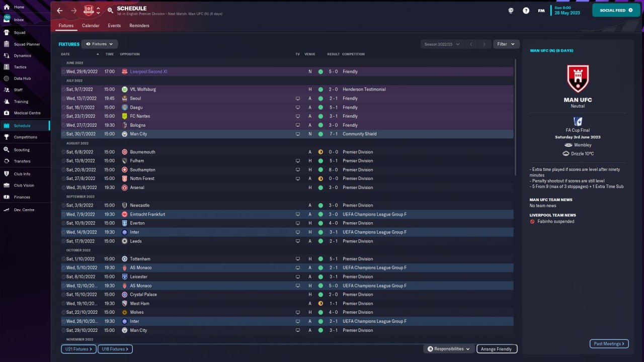Sort by the Competition column header
The image size is (644, 362).
(353, 54)
